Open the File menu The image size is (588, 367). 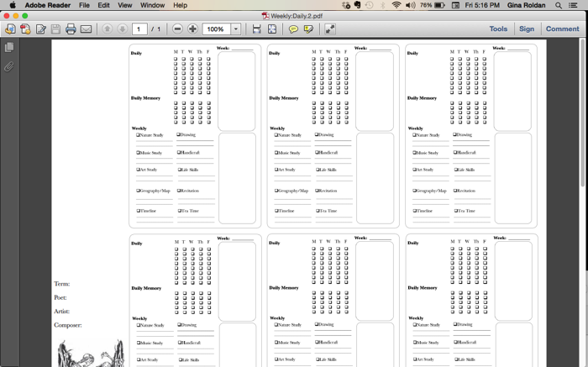coord(84,5)
